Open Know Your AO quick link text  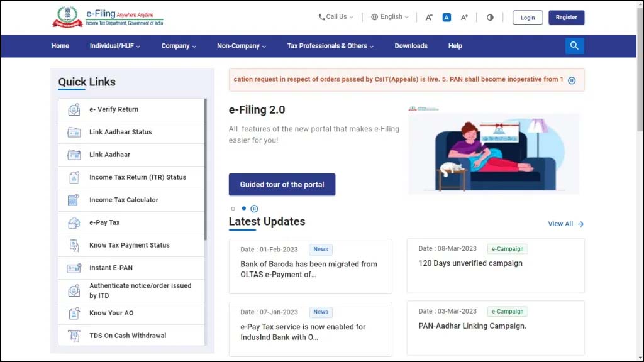111,313
